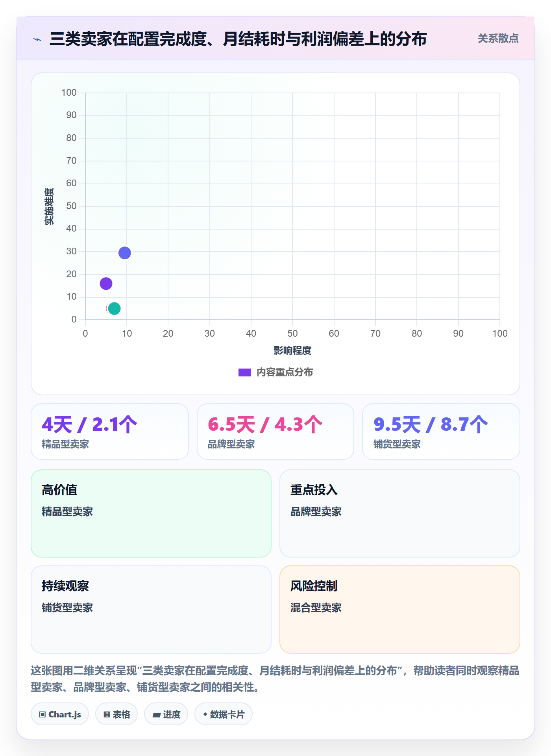Click the y-axis tick label 100
The height and width of the screenshot is (756, 551).
coord(69,93)
